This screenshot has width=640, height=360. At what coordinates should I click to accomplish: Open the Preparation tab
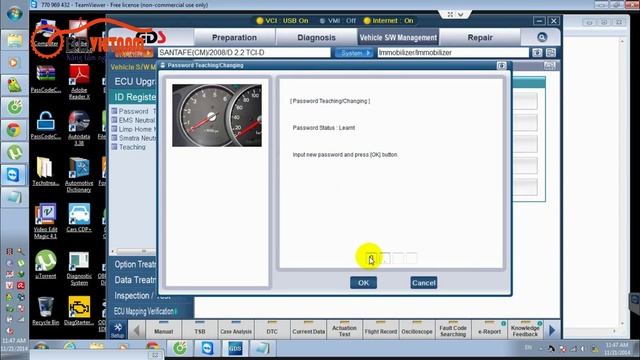pyautogui.click(x=234, y=38)
